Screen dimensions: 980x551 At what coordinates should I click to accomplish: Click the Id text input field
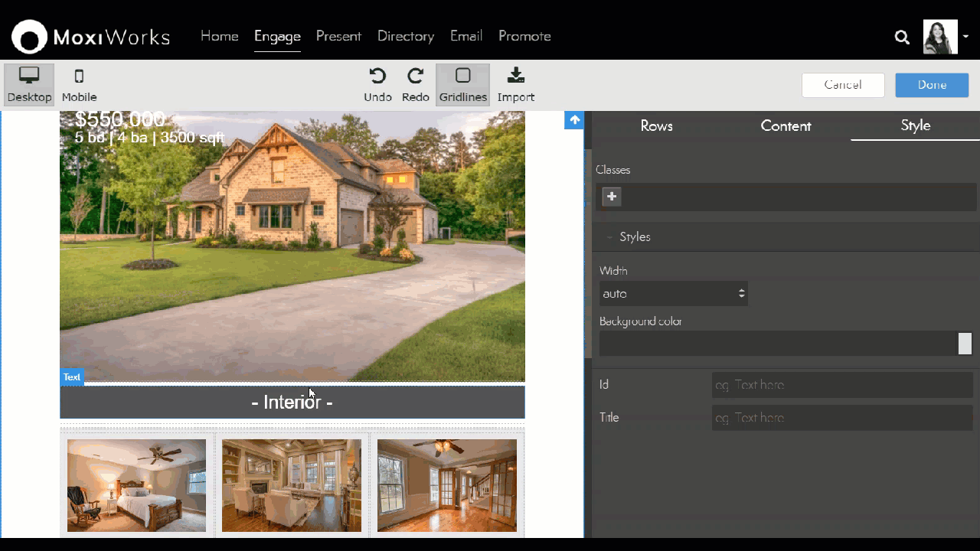(x=841, y=385)
